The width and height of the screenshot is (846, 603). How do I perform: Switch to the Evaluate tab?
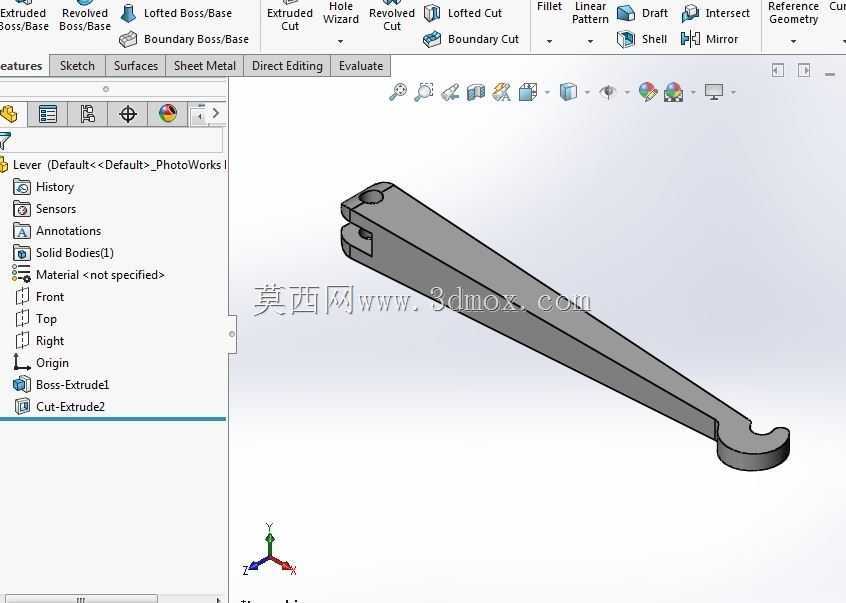[360, 66]
